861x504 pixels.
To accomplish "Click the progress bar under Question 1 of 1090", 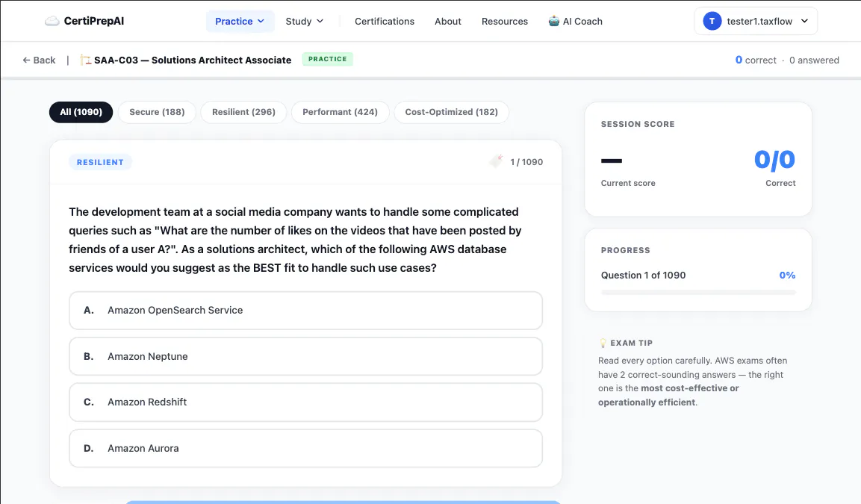I will point(698,292).
